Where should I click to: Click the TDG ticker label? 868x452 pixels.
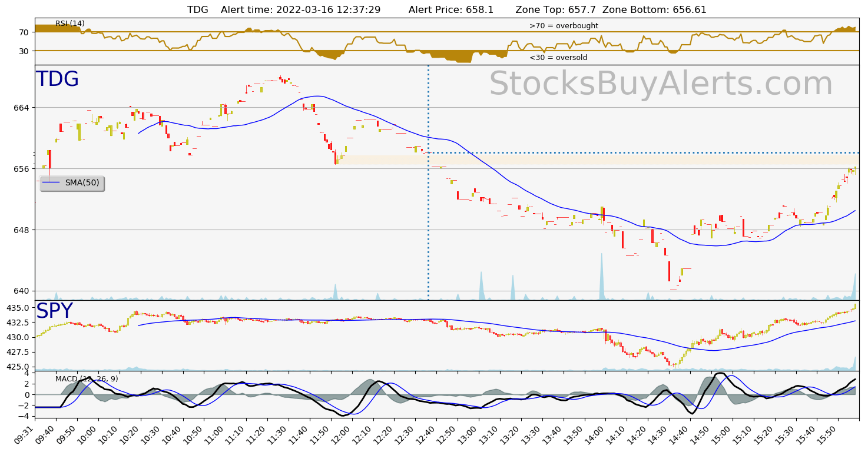coord(57,79)
